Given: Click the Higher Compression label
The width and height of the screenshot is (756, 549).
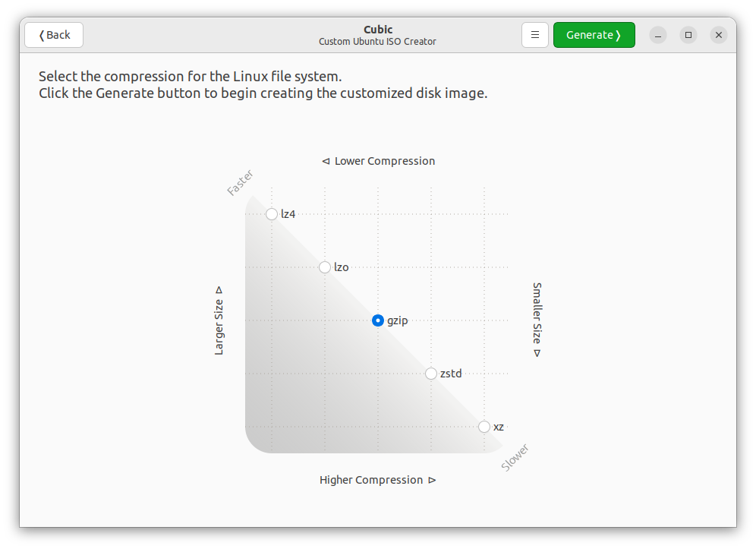Looking at the screenshot, I should (x=378, y=480).
